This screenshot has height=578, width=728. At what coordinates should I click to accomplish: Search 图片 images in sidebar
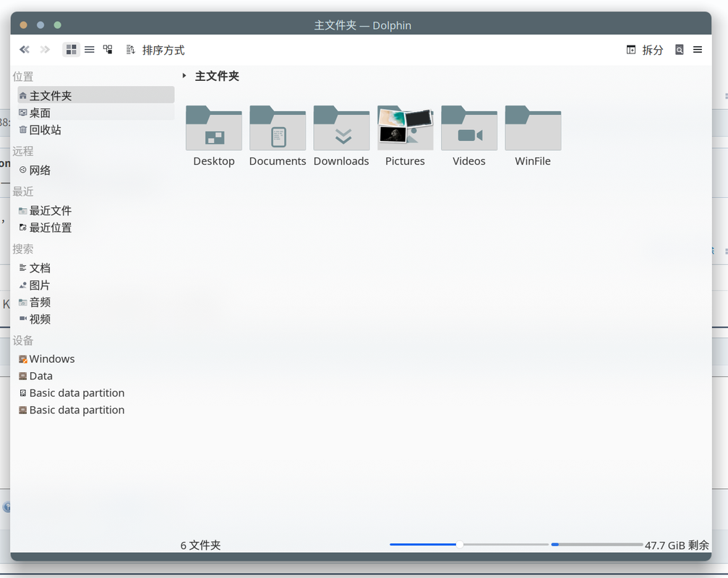point(96,285)
